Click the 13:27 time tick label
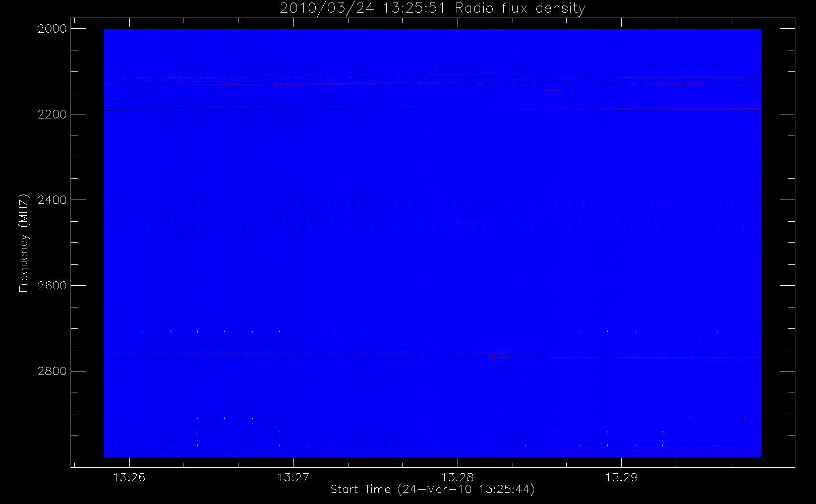The height and width of the screenshot is (504, 816). [x=293, y=477]
